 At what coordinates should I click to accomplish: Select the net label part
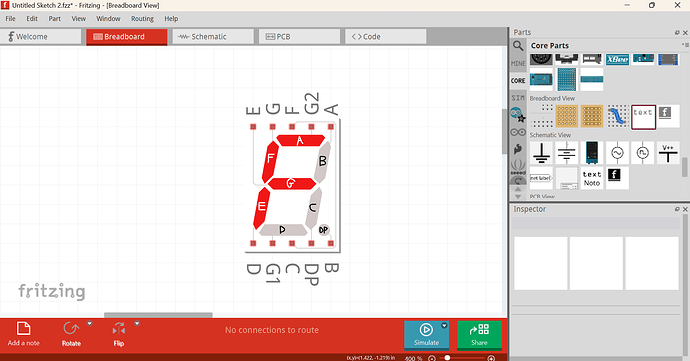[541, 178]
